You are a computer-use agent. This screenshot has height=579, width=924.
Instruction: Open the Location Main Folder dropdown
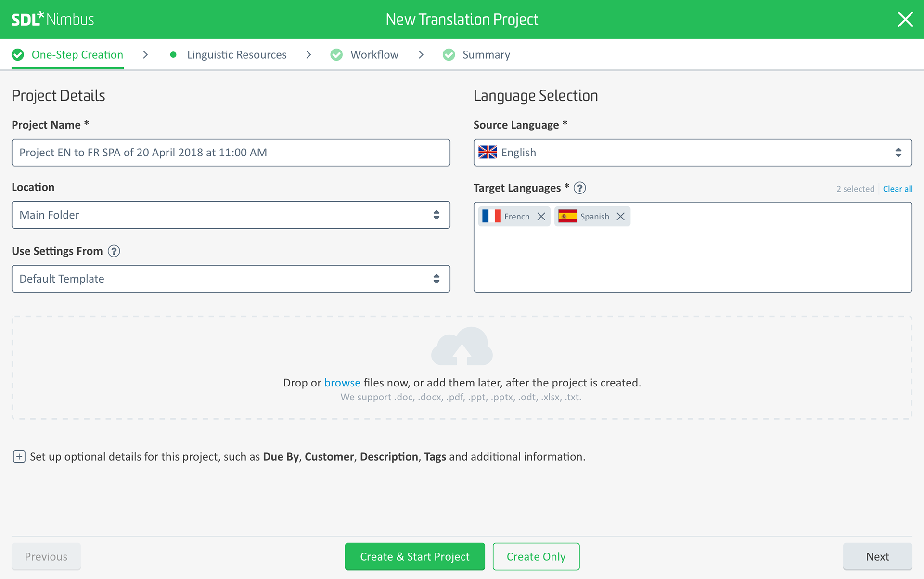[x=231, y=215]
